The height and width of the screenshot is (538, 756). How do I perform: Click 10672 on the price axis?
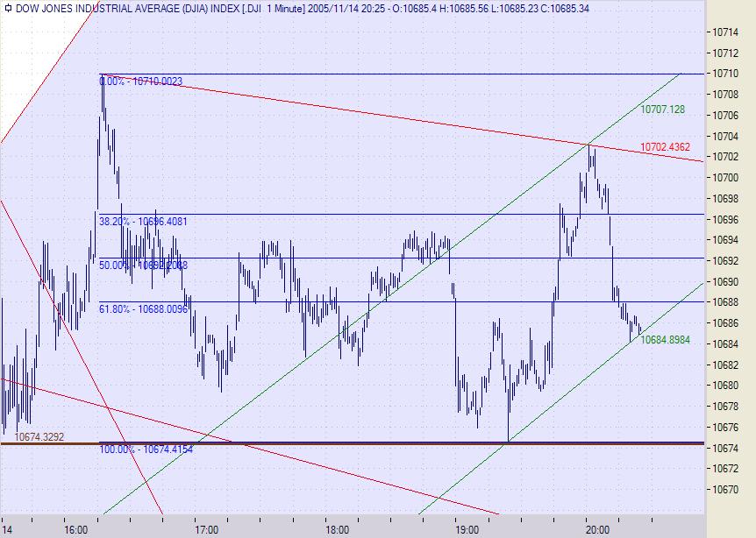click(725, 468)
